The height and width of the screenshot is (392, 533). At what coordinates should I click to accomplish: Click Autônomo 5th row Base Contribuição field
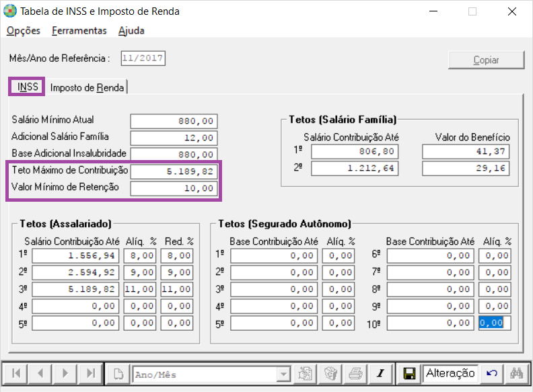[274, 323]
